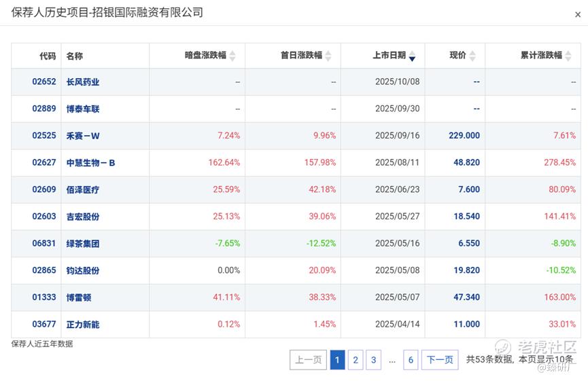
Task: Select listing date 2025/10/08 cell
Action: click(x=398, y=81)
